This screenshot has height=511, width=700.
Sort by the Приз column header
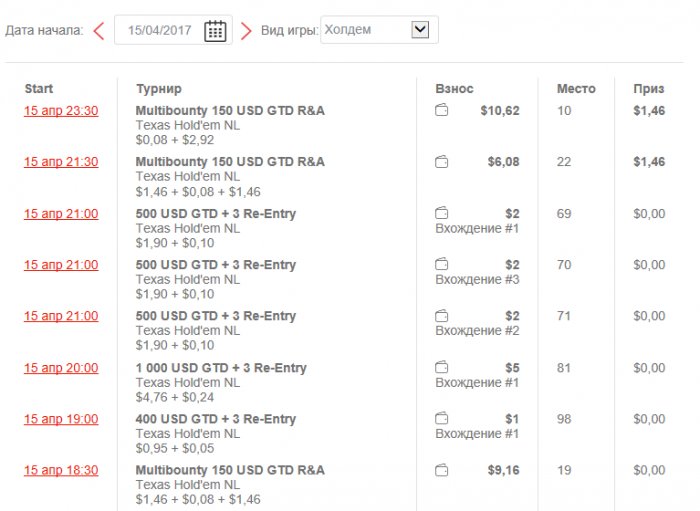click(648, 89)
